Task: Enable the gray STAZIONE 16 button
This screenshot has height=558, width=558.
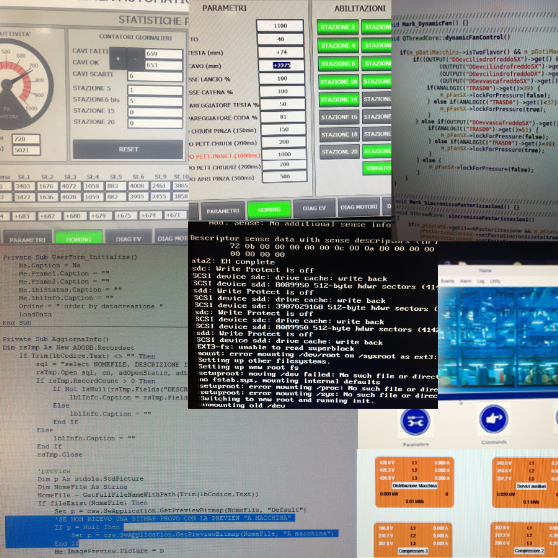Action: [339, 117]
